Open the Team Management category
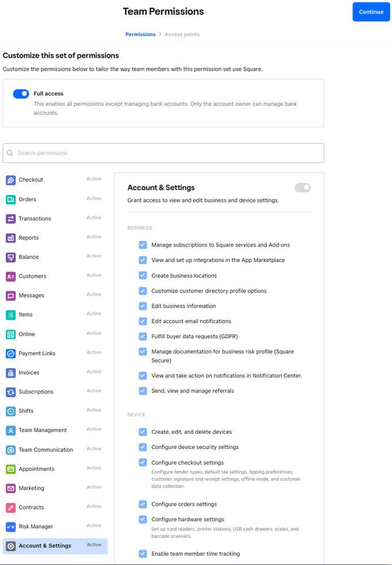 [42, 430]
